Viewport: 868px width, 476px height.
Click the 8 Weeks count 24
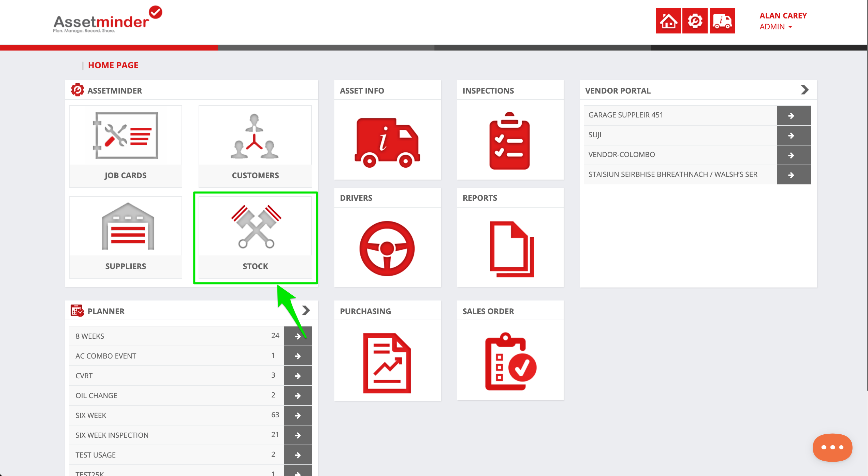275,335
